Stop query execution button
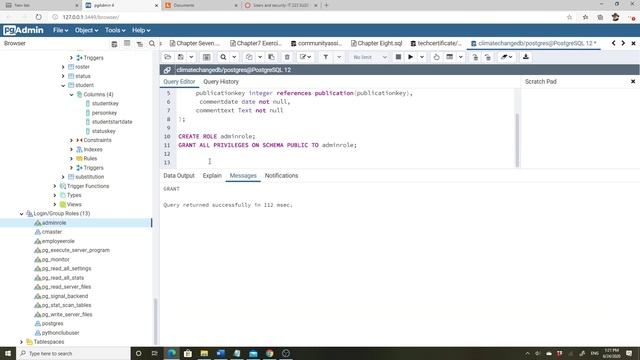 (398, 57)
